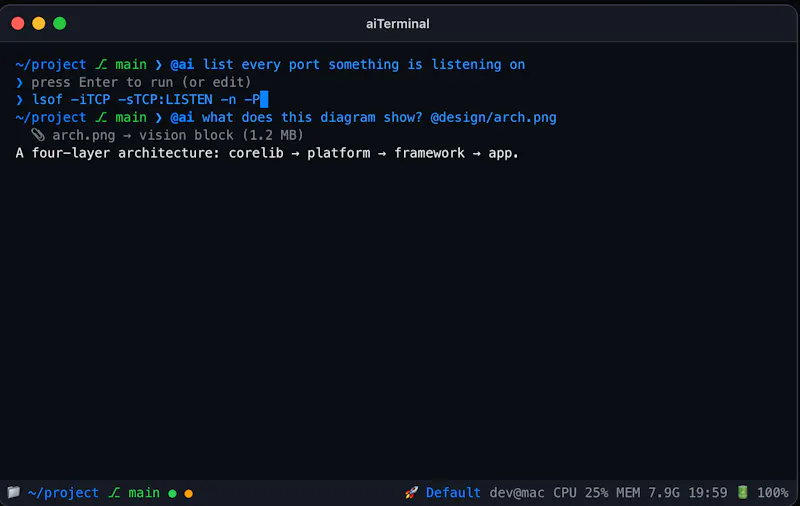The width and height of the screenshot is (800, 506).
Task: Maximize aiTerminal with the green button
Action: click(60, 23)
